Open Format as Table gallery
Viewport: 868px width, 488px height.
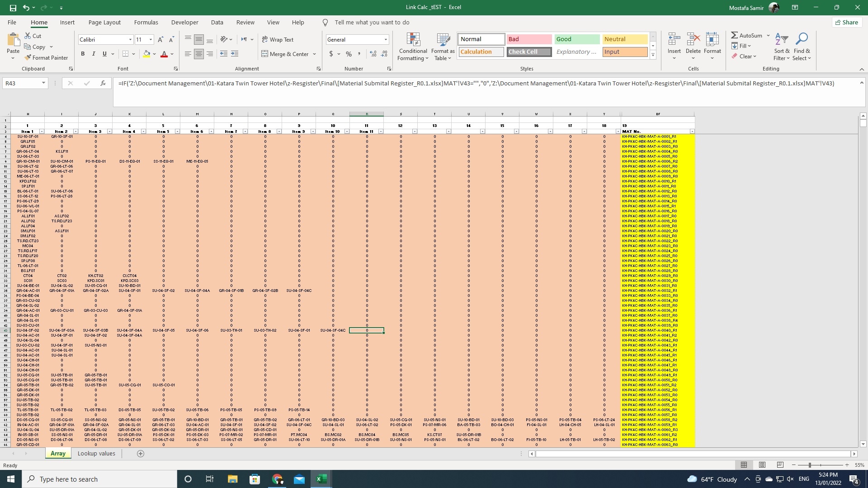(443, 47)
